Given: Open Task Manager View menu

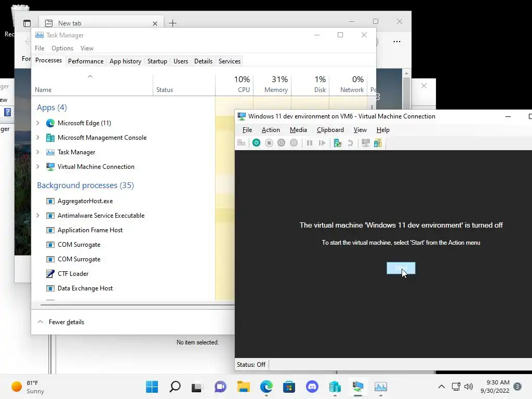Looking at the screenshot, I should pyautogui.click(x=87, y=48).
